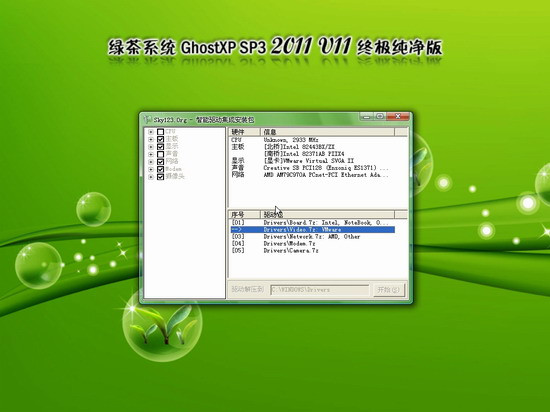Select the highlighted 'Drivers\Video.7z: VMware' row

coord(313,230)
